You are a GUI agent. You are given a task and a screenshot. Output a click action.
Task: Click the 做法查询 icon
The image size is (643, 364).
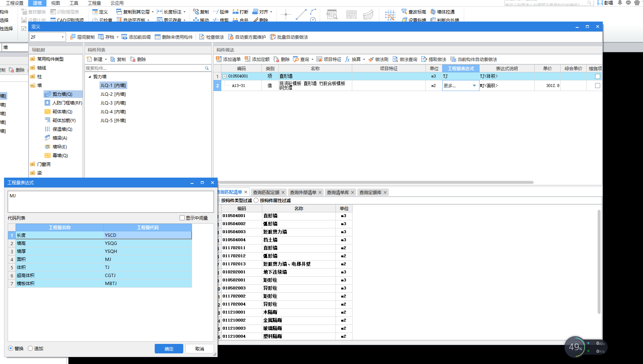[395, 59]
